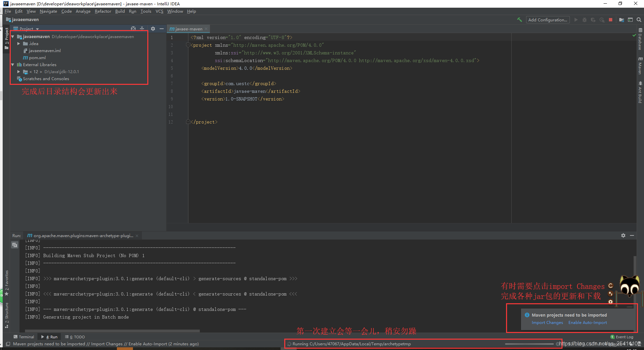644x350 pixels.
Task: Open Run panel gear settings
Action: (623, 235)
